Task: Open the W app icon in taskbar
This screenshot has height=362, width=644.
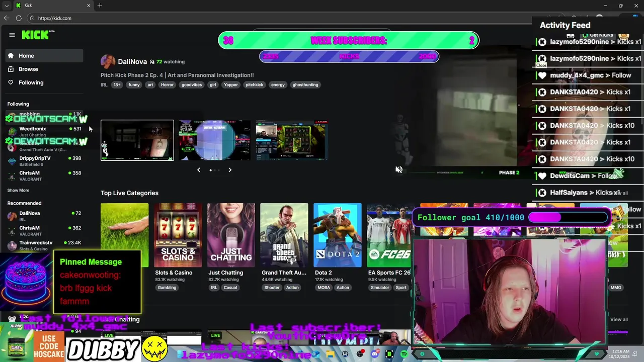Action: click(x=345, y=354)
